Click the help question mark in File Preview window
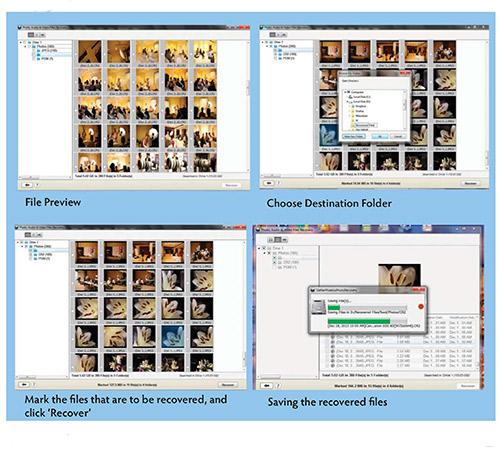500x450 pixels. tap(37, 185)
